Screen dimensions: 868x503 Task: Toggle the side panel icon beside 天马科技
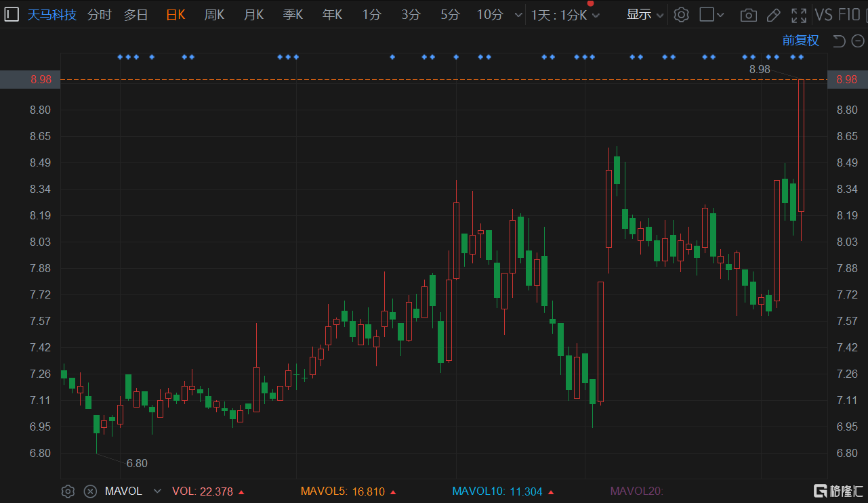(x=12, y=14)
